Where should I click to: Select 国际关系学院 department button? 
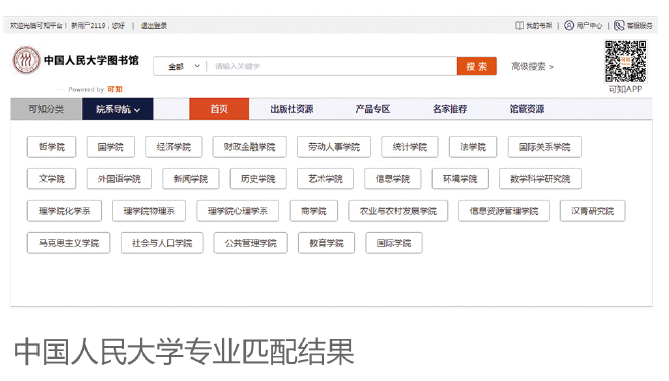545,147
